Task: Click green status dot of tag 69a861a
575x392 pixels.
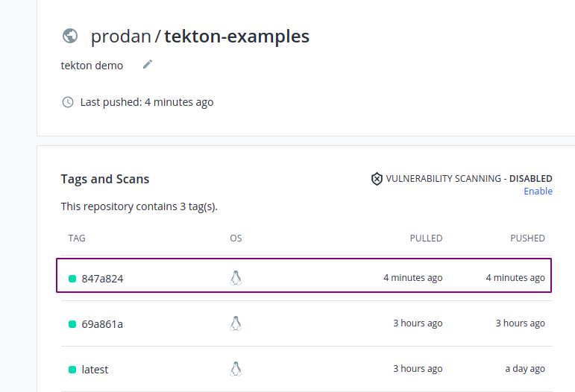Action: pyautogui.click(x=72, y=324)
